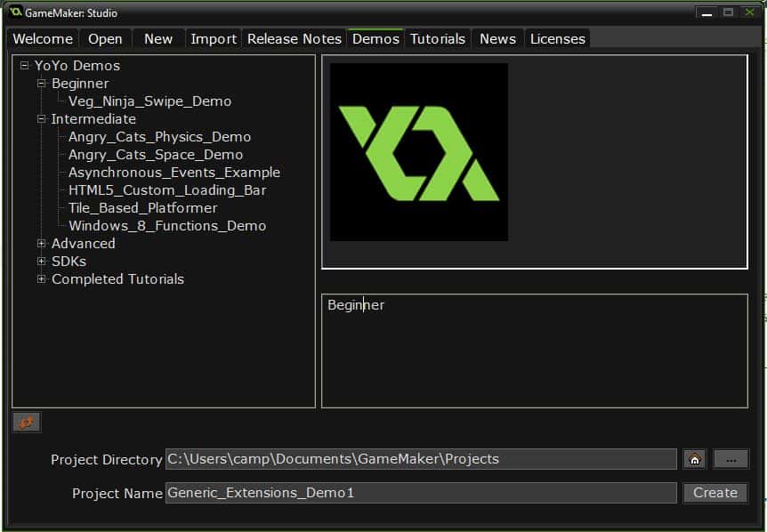
Task: Close the GameMaker: Studio window
Action: tap(749, 12)
